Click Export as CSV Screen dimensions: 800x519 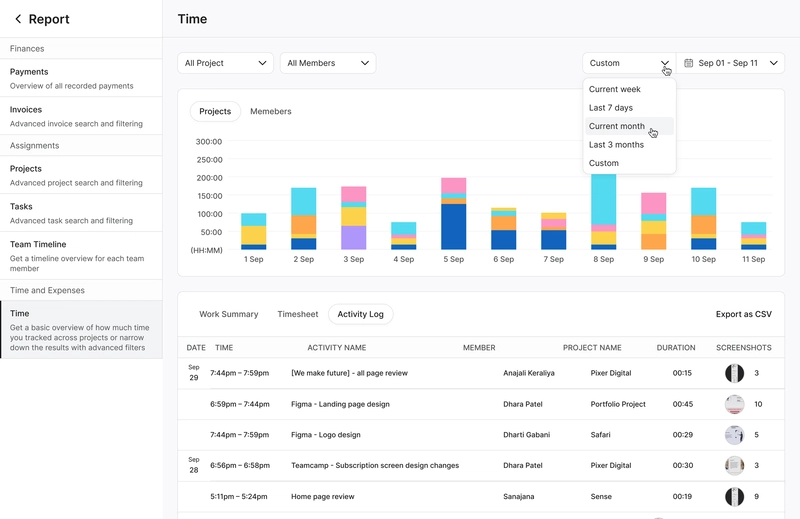744,314
